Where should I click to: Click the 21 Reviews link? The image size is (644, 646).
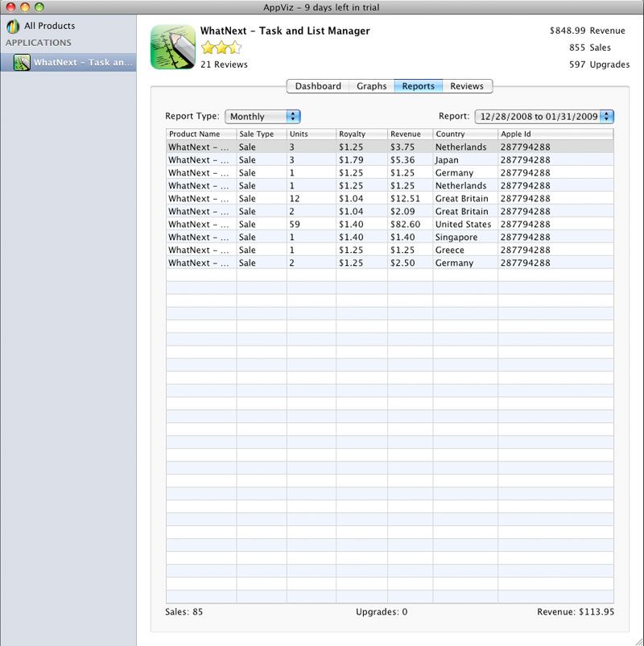click(224, 64)
